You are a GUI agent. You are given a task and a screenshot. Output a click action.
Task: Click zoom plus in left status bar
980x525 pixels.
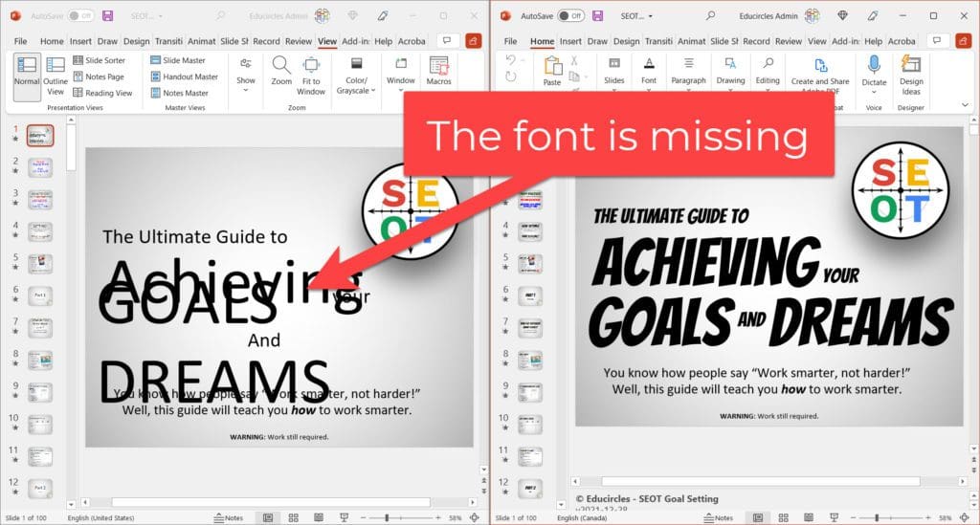[x=438, y=517]
